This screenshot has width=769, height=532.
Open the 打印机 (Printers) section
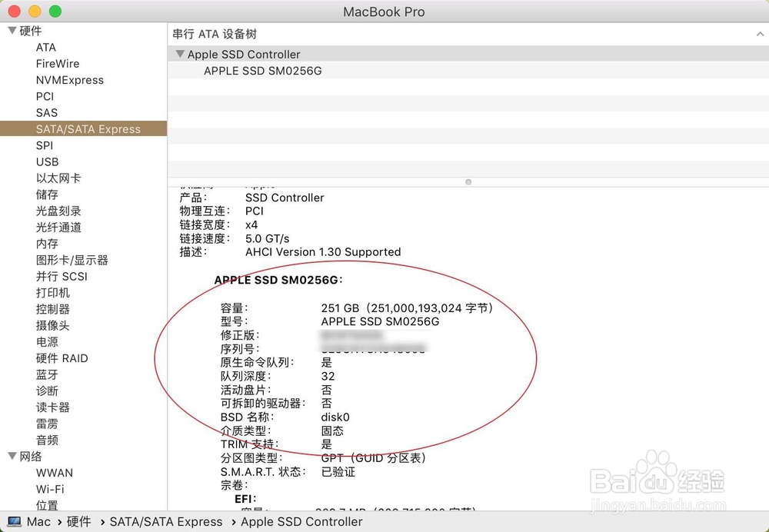tap(52, 293)
